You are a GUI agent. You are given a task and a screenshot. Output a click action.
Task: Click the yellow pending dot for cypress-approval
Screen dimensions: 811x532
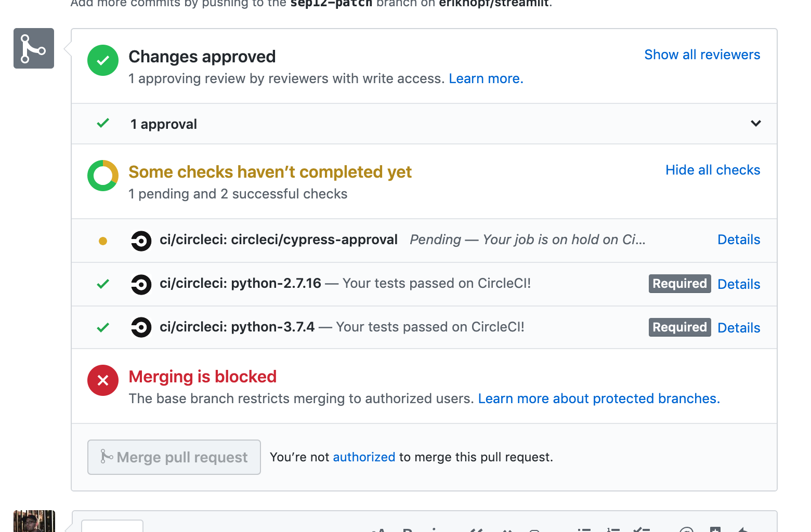pyautogui.click(x=103, y=241)
